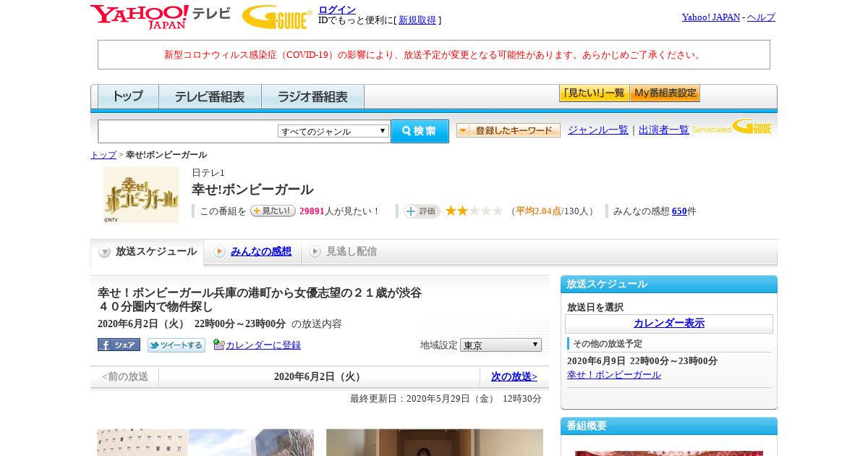Open My番組表設定 button

665,93
